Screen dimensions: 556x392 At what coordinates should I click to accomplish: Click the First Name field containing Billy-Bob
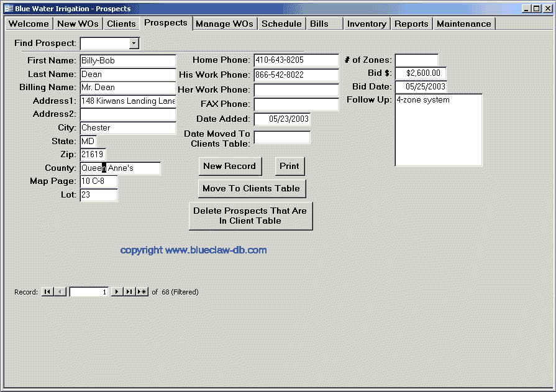point(128,61)
